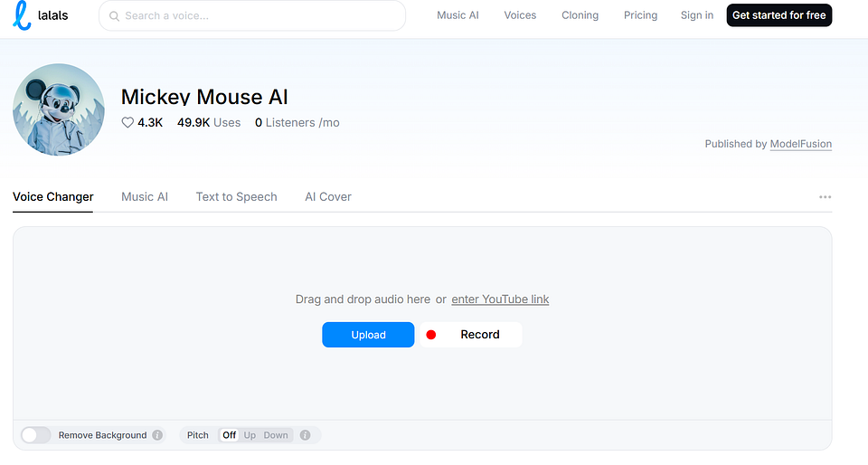
Task: Switch to the AI Cover tab
Action: click(328, 197)
